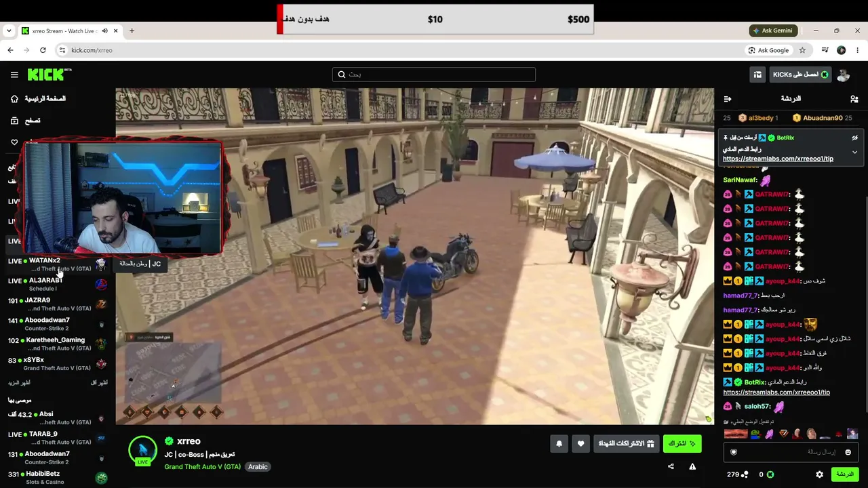Collapse the chat panel arrow icon
This screenshot has width=868, height=488.
click(x=728, y=99)
